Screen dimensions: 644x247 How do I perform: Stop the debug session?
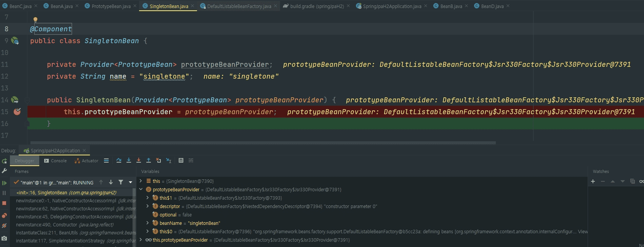click(4, 203)
